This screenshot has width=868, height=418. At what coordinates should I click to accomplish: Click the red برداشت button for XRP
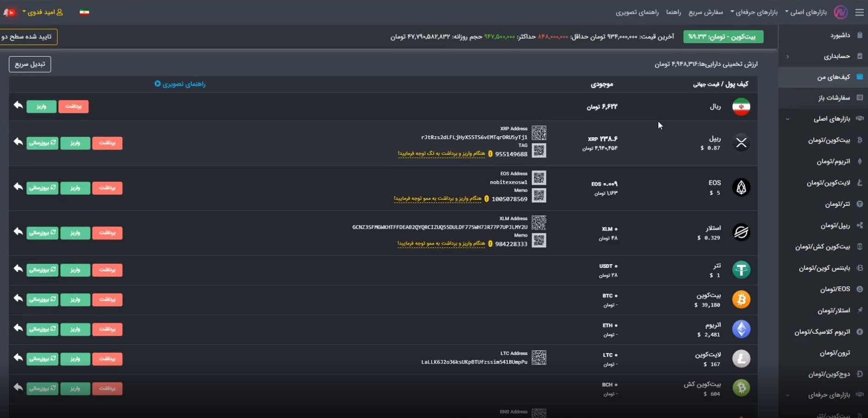click(x=107, y=143)
